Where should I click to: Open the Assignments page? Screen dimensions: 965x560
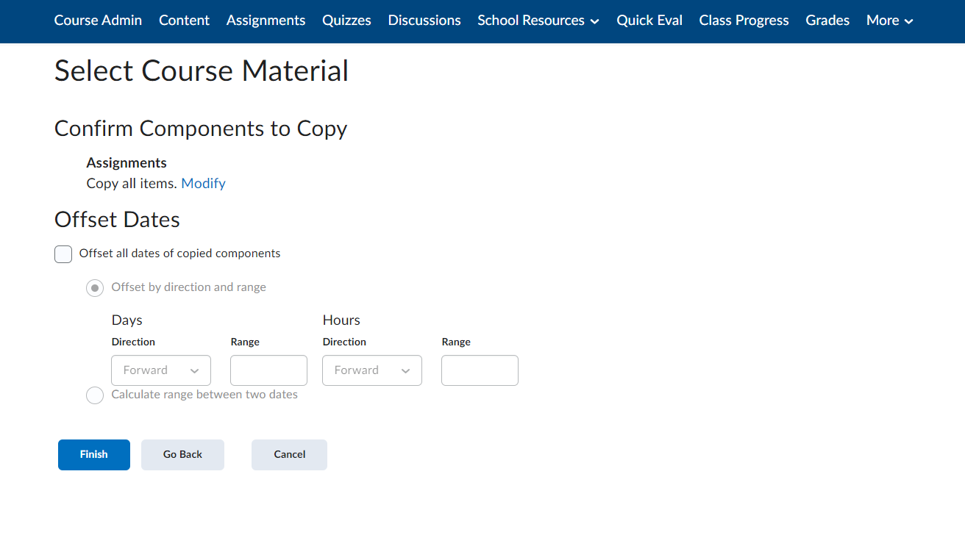coord(266,21)
